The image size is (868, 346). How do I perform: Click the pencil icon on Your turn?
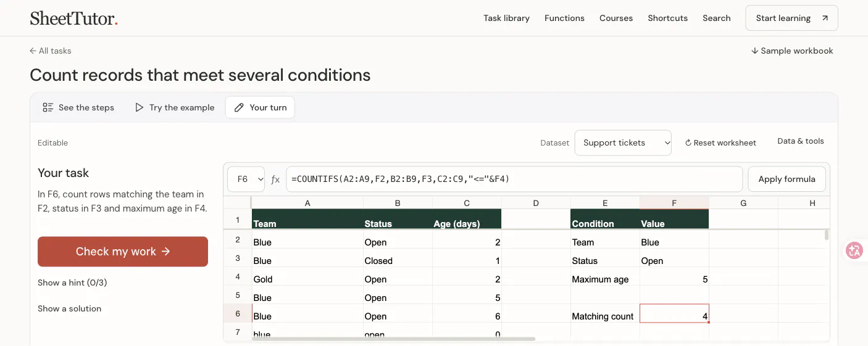[239, 107]
